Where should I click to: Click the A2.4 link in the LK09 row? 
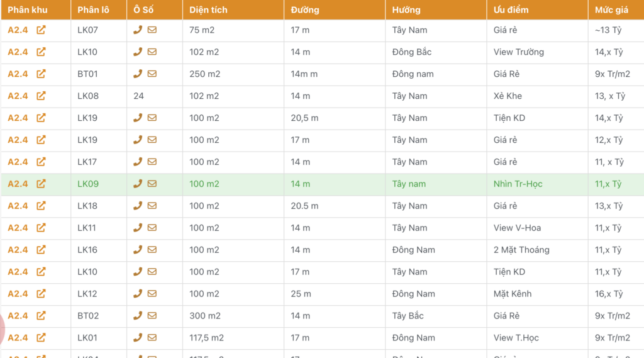18,184
